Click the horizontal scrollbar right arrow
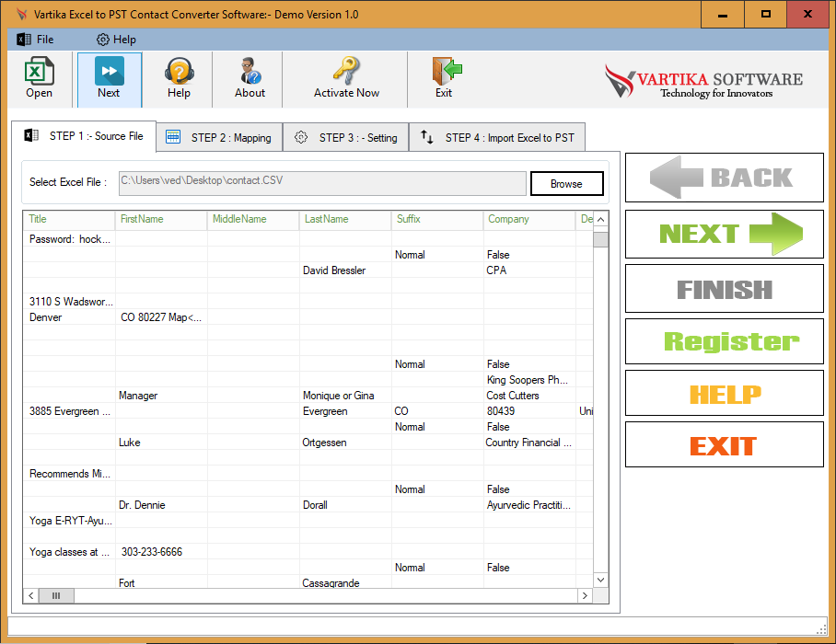836x644 pixels. tap(586, 595)
